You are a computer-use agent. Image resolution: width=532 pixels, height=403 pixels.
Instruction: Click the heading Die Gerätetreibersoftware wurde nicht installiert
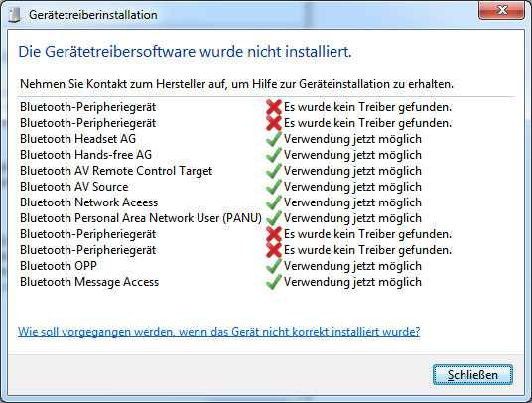pyautogui.click(x=185, y=52)
